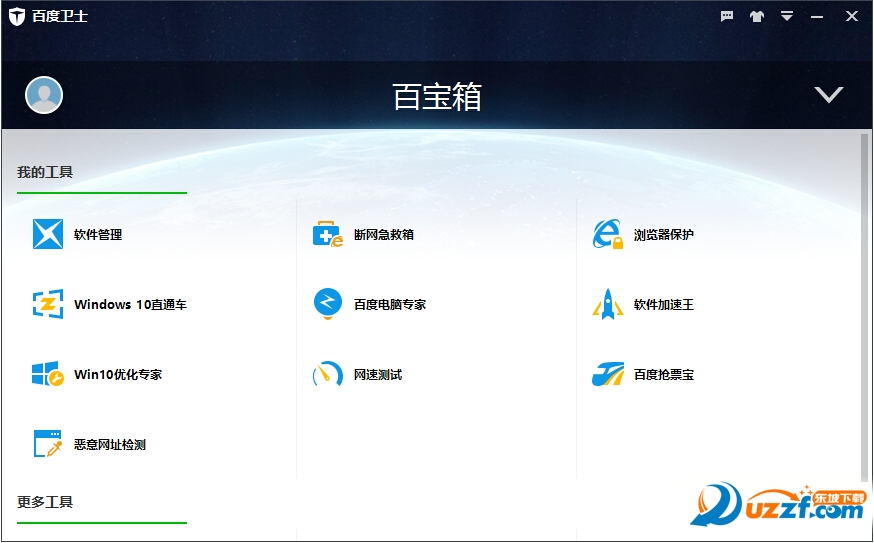874x543 pixels.
Task: Open the Win10优化专家 icon
Action: click(47, 375)
